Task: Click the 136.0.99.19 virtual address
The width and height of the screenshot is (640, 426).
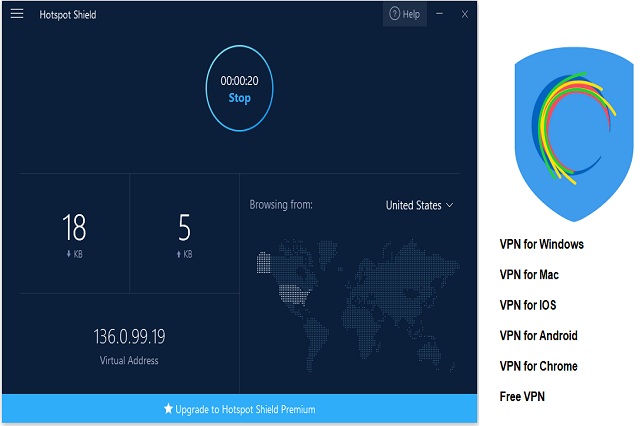Action: pyautogui.click(x=129, y=337)
